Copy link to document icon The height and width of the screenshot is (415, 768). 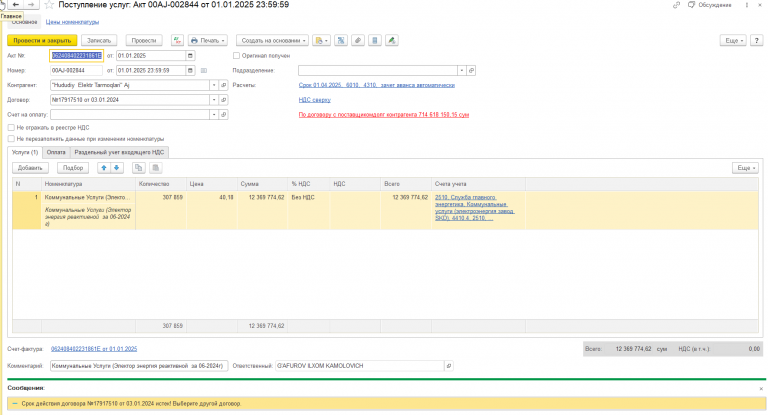[676, 5]
